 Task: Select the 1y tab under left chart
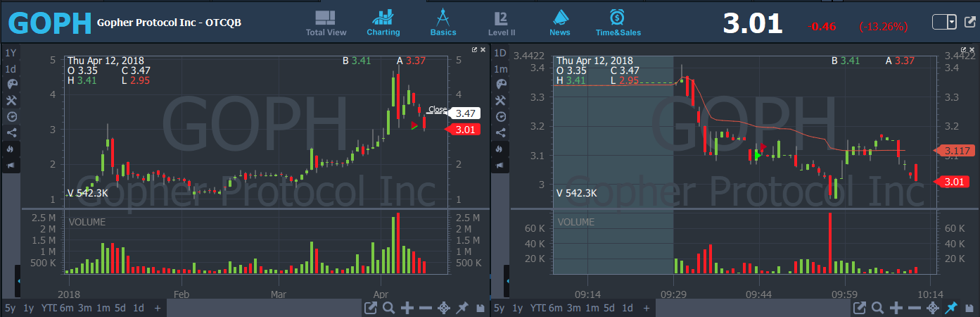point(28,308)
